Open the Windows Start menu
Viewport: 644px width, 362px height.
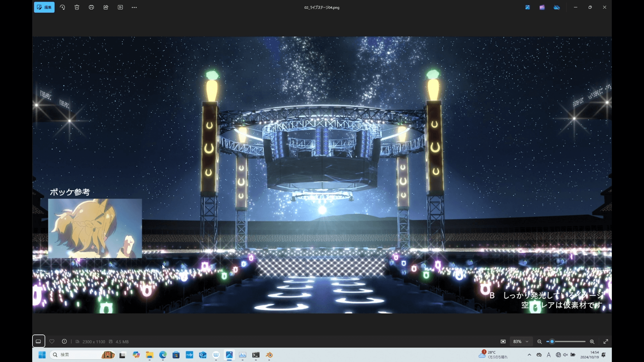click(x=42, y=355)
